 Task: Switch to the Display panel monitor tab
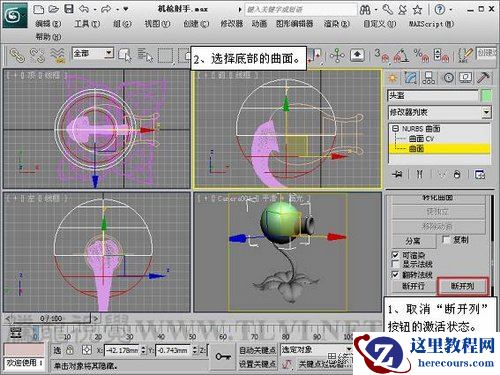pos(465,78)
